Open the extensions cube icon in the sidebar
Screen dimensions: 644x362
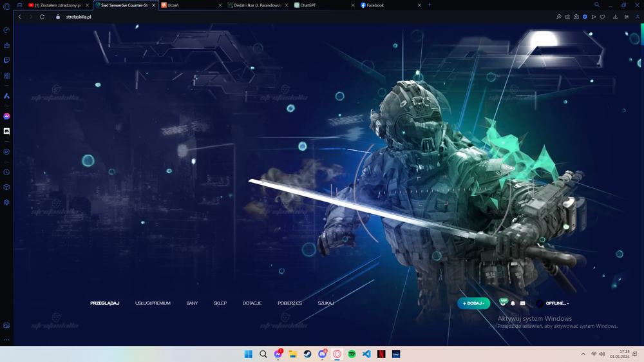pos(6,187)
